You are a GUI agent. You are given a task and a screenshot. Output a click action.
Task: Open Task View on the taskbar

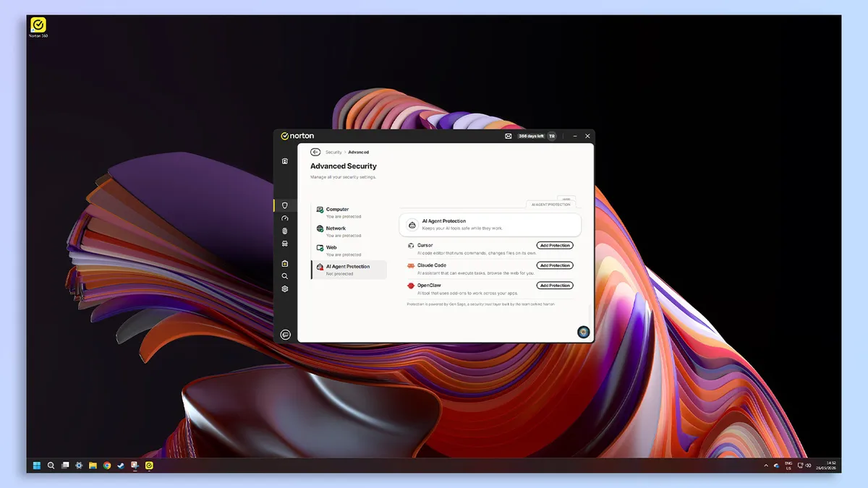65,466
